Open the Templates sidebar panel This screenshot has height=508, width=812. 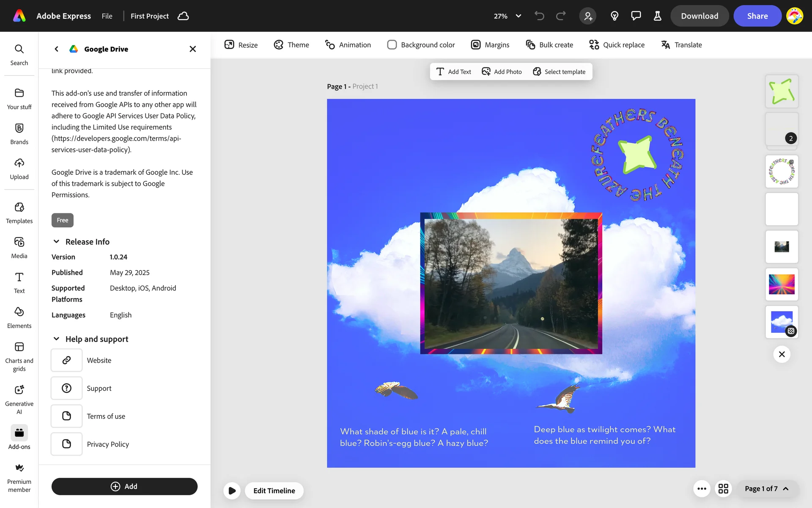pos(19,213)
